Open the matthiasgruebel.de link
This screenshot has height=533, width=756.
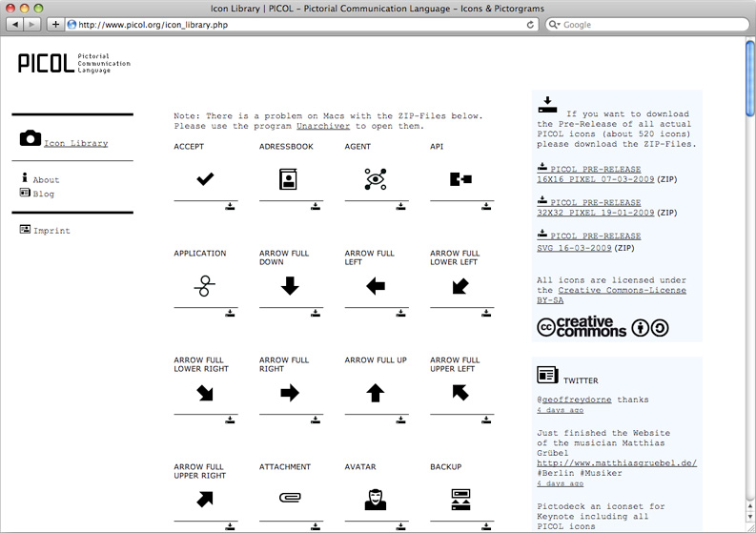point(617,463)
